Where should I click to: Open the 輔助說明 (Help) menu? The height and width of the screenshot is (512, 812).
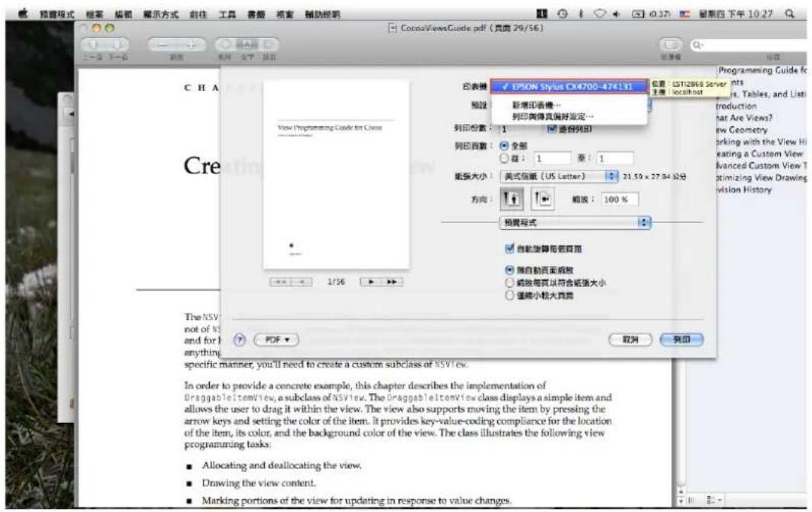pos(322,14)
